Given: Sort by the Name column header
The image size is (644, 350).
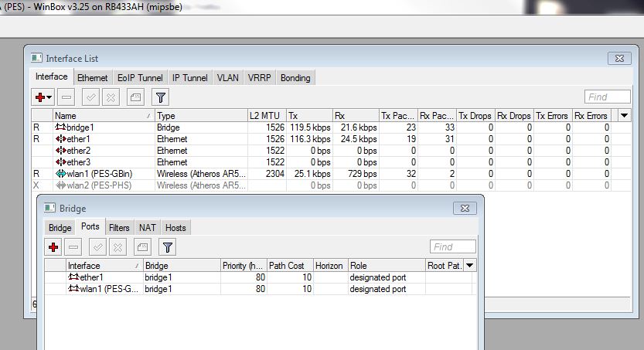Looking at the screenshot, I should pyautogui.click(x=104, y=116).
